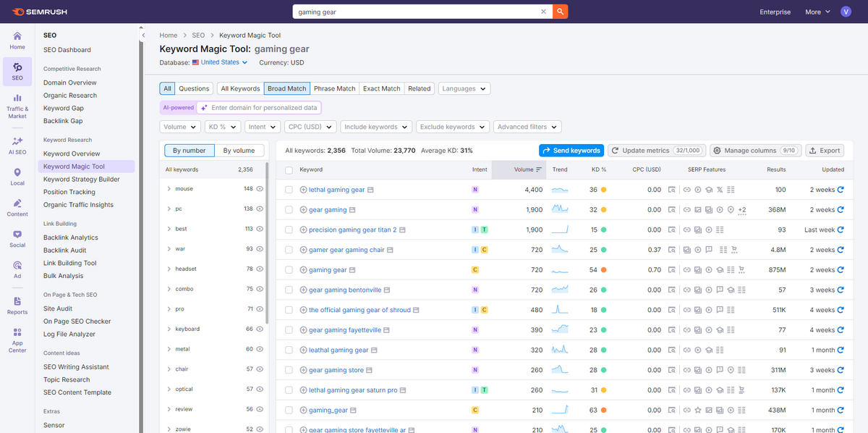Clear the gaming gear search text
The image size is (868, 433).
[544, 12]
